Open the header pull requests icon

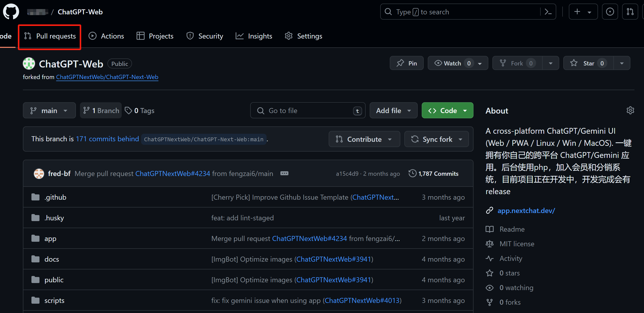click(x=630, y=12)
